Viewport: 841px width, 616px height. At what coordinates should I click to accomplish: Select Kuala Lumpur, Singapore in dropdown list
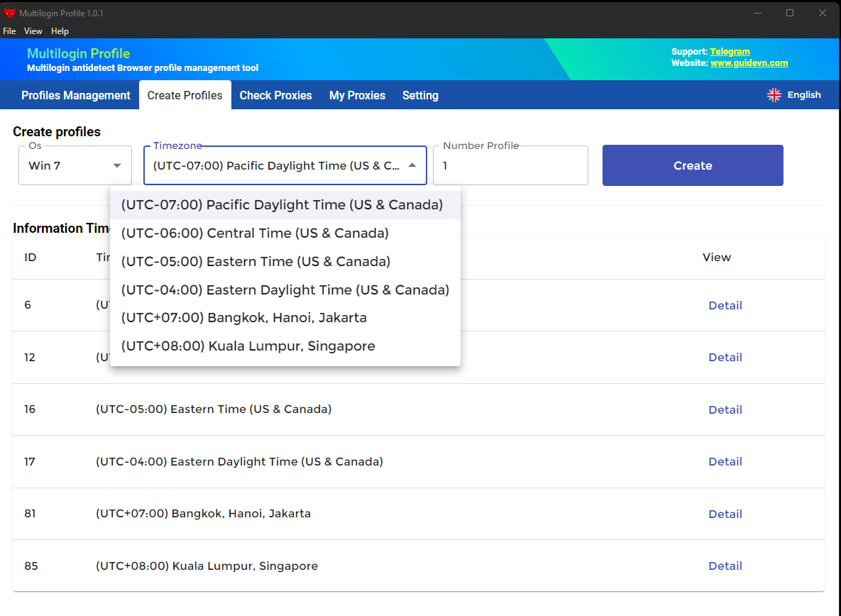click(x=285, y=346)
